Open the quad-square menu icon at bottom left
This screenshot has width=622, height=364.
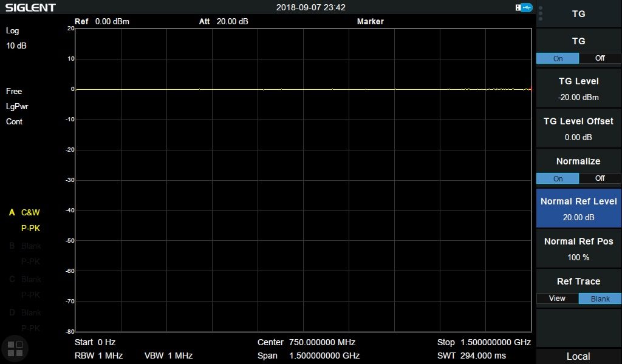[15, 348]
